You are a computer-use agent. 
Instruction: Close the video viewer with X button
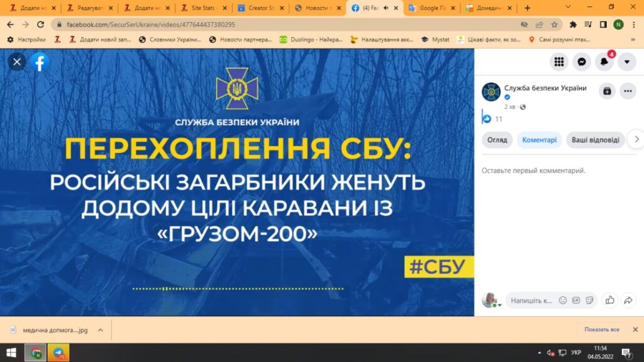[17, 62]
